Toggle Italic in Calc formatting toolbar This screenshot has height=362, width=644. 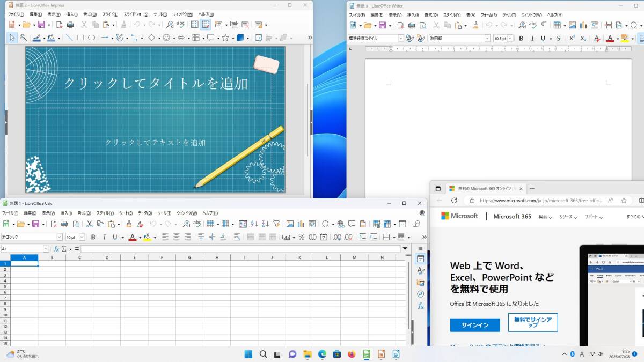[104, 237]
